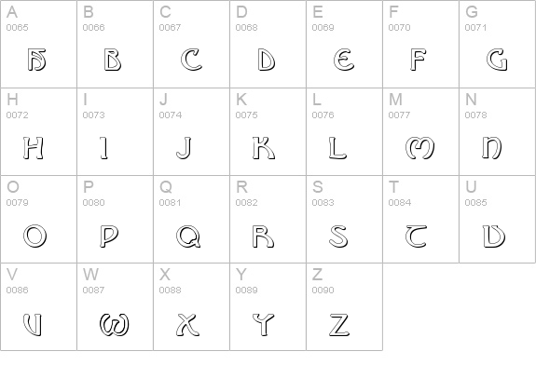The height and width of the screenshot is (392, 536).
Task: Choose the glyph for letter C
Action: coord(191,60)
